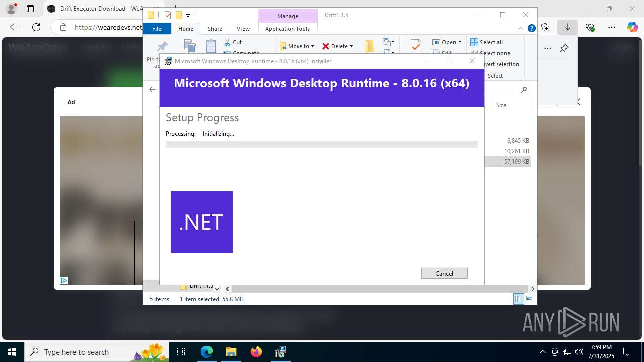Click the Edge address bar URL
This screenshot has width=644, height=362.
(x=108, y=27)
